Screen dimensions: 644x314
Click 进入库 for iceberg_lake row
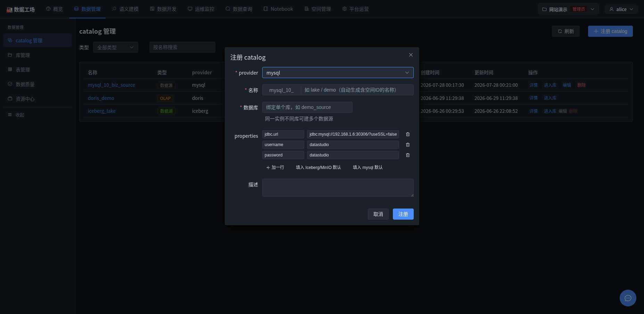[x=550, y=111]
